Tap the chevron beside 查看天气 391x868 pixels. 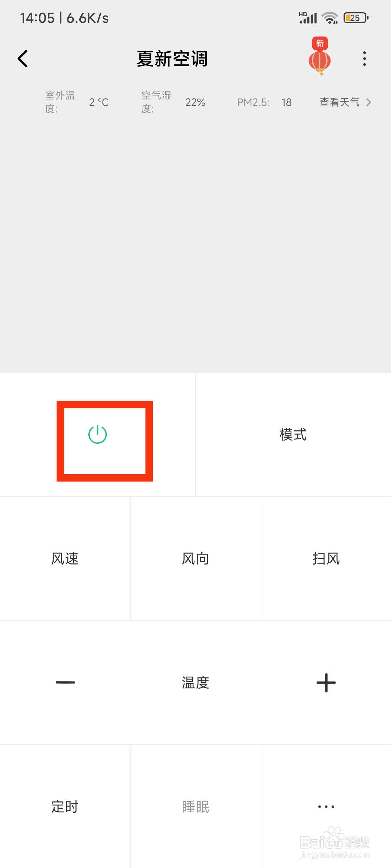click(x=369, y=102)
